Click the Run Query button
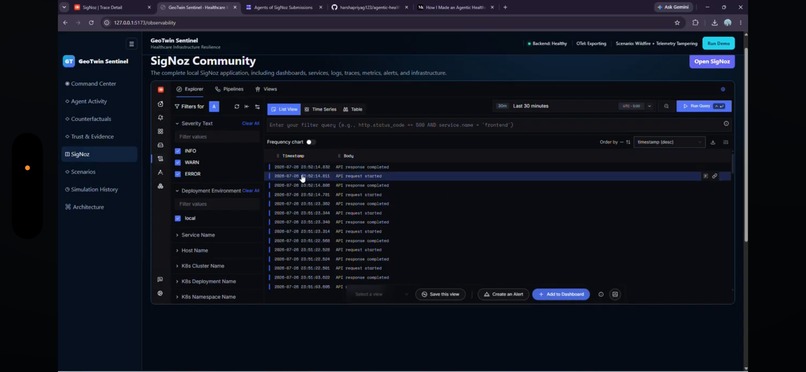The width and height of the screenshot is (806, 372). point(704,106)
